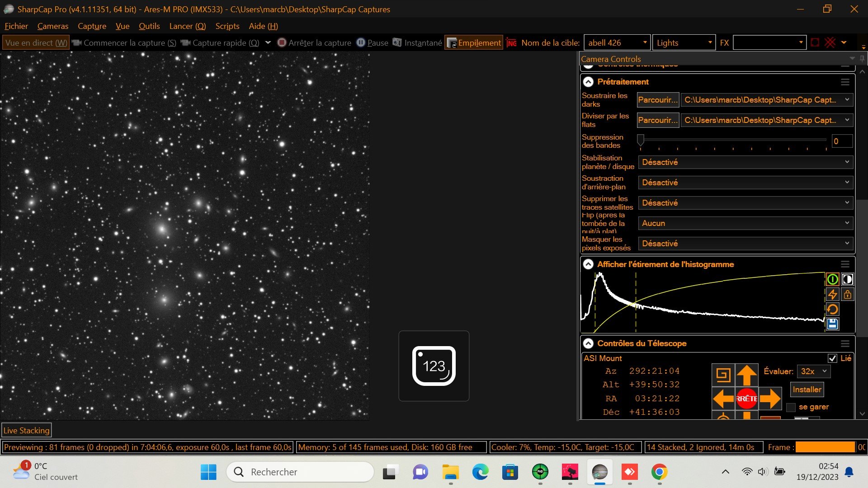
Task: Click the red ING target name icon
Action: coord(511,43)
